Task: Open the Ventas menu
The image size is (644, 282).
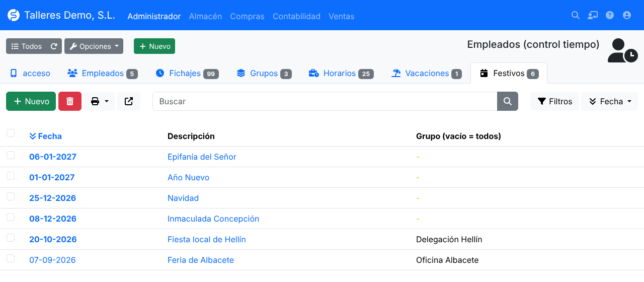Action: coord(341,16)
